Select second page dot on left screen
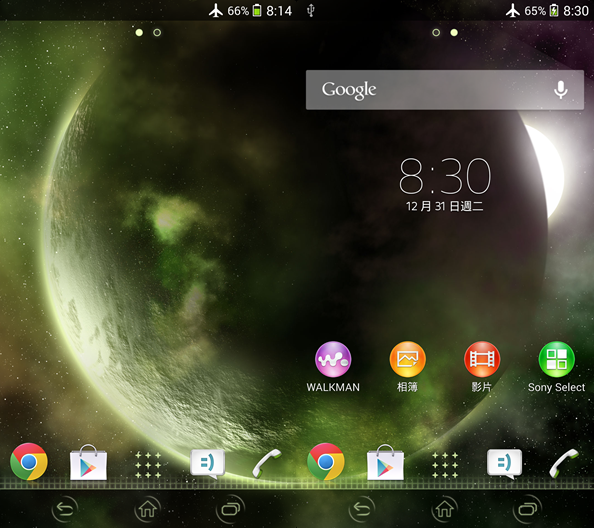Image resolution: width=595 pixels, height=528 pixels. click(x=157, y=33)
